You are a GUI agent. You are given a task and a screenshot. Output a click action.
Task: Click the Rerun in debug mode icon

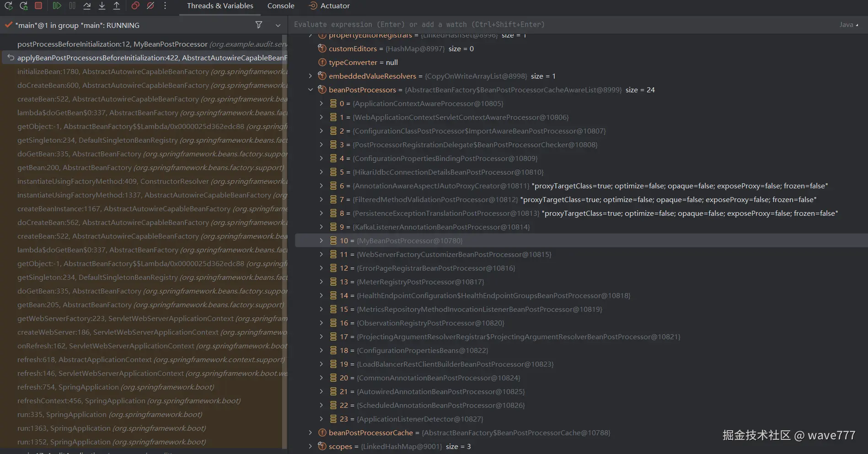point(24,6)
